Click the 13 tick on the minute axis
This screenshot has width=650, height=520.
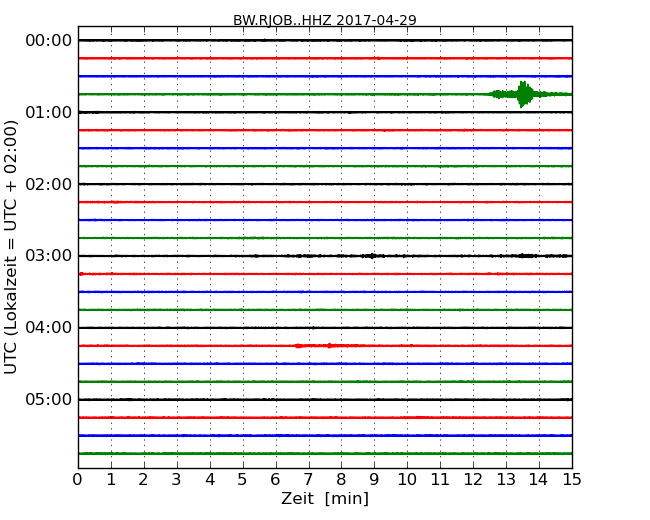click(x=506, y=480)
